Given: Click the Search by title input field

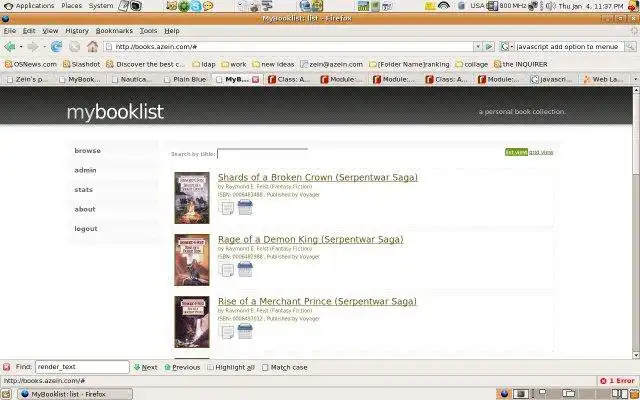Looking at the screenshot, I should click(262, 154).
